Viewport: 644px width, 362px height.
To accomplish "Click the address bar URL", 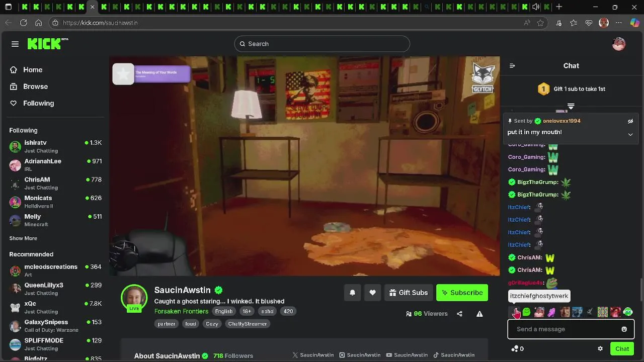I will click(x=100, y=23).
